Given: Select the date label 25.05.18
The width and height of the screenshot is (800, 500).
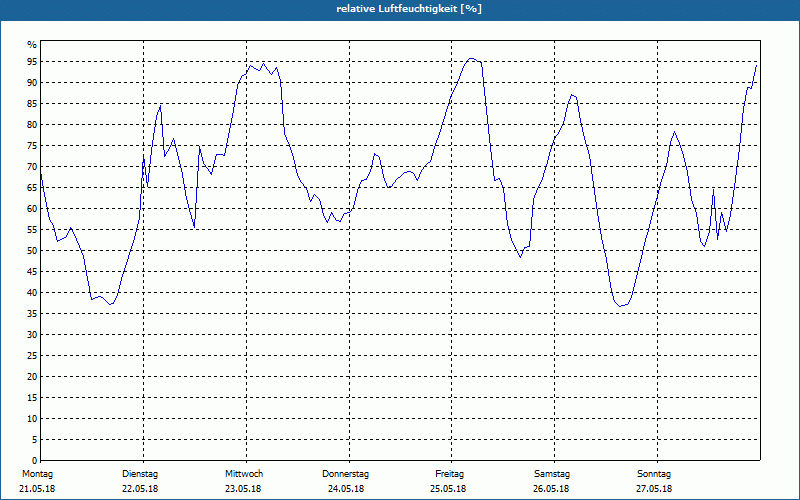Looking at the screenshot, I should tap(448, 489).
